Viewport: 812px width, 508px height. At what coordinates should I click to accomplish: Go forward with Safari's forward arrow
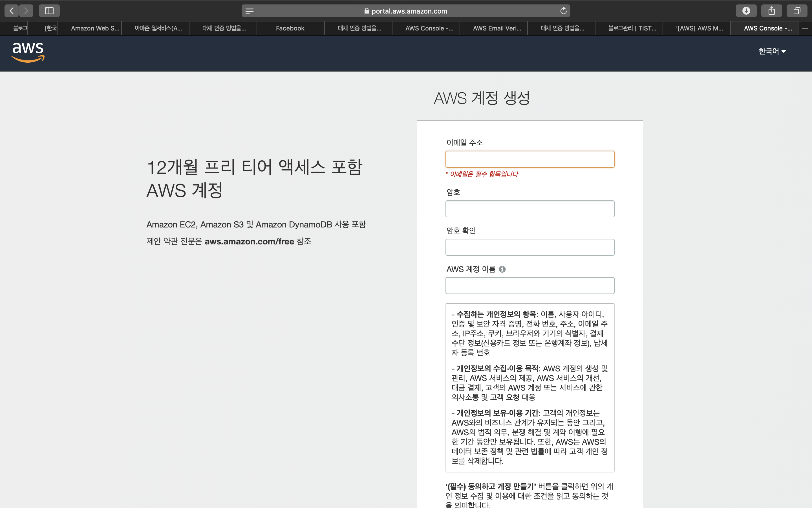point(26,11)
